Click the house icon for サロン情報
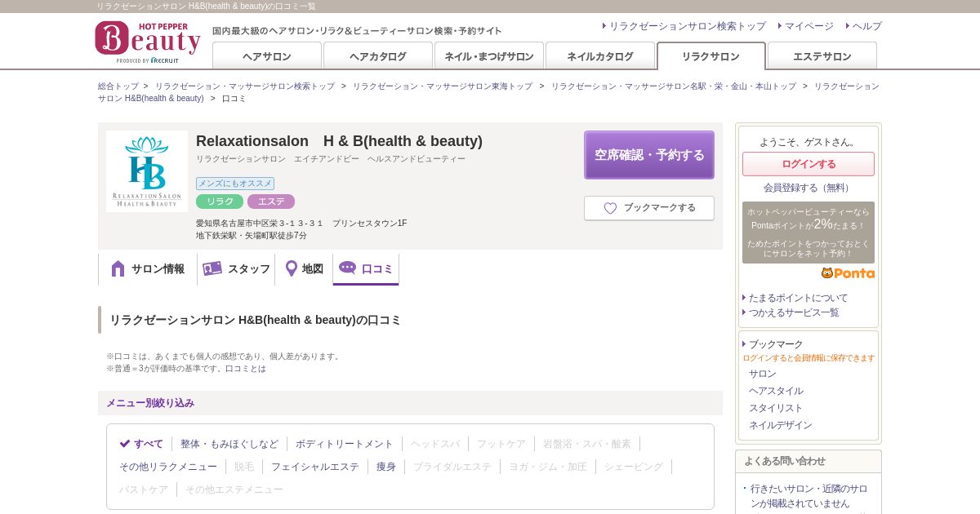 118,268
